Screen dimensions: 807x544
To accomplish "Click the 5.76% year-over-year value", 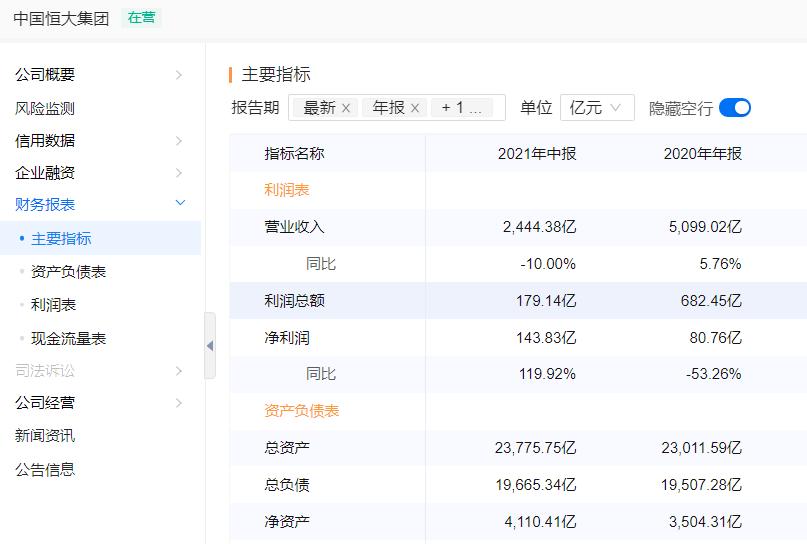I will click(x=721, y=264).
